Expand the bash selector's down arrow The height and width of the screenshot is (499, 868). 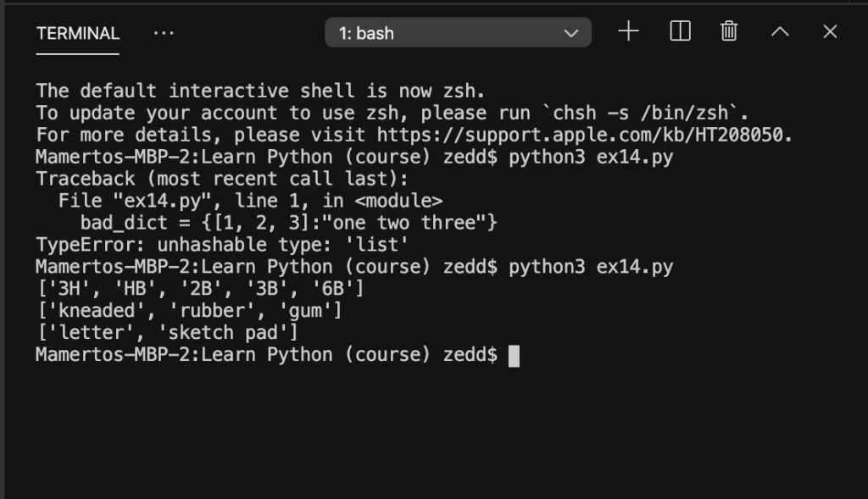(570, 33)
